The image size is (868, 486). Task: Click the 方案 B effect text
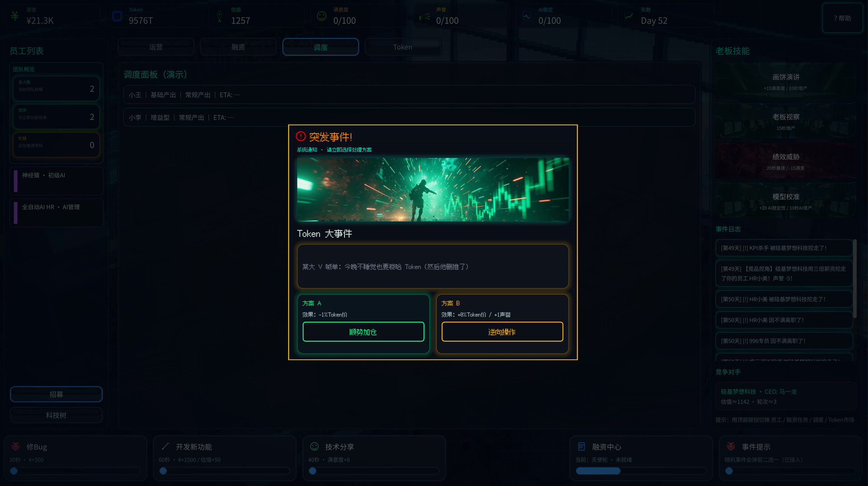point(476,314)
